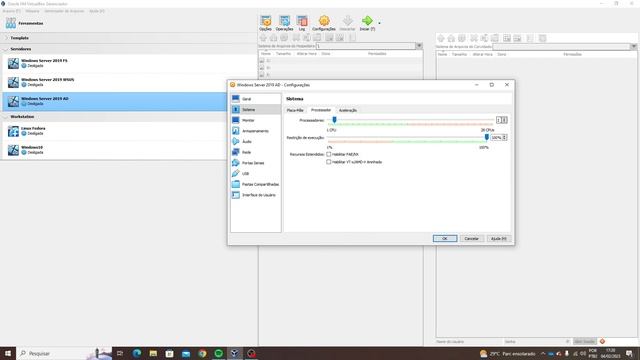Enable Habilitar VT-x/AMD-V Aninhado checkbox

pyautogui.click(x=329, y=162)
